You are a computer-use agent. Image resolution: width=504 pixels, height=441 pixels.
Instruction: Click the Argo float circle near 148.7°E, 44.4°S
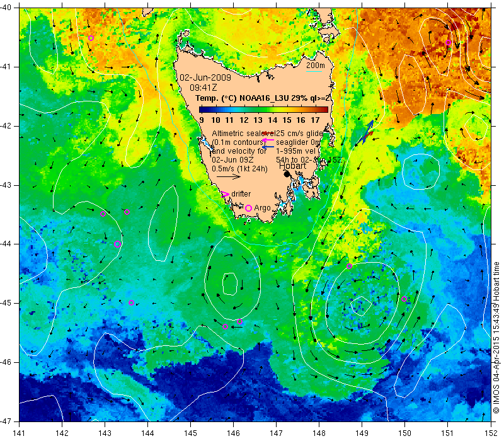(x=350, y=266)
